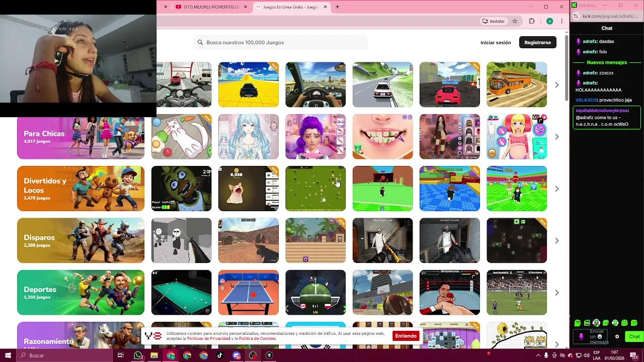Image resolution: width=644 pixels, height=362 pixels.
Task: Show more Disparos games with the arrow
Action: pos(556,241)
